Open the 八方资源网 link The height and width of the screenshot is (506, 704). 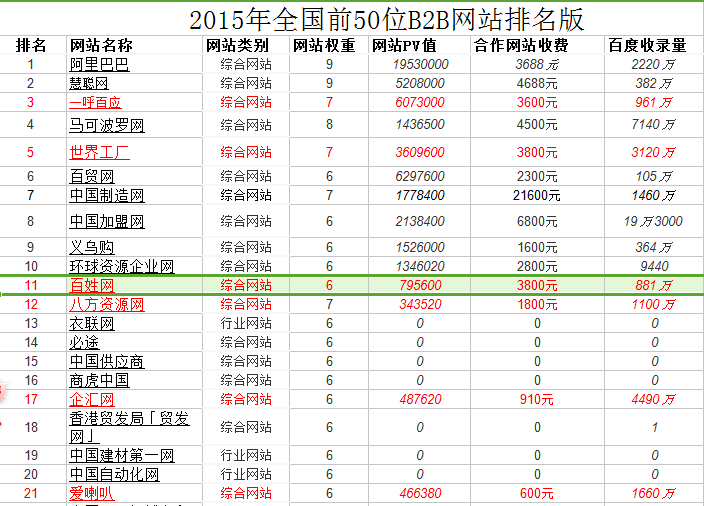(x=107, y=304)
